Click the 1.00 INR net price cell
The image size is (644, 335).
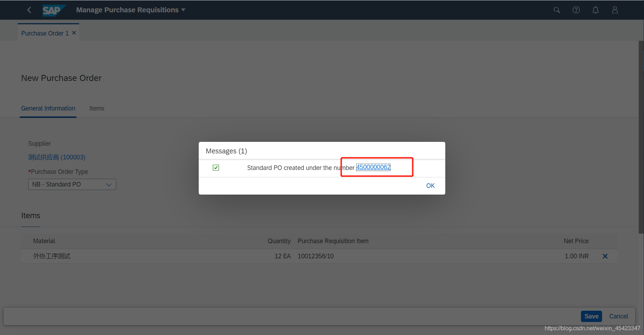click(x=577, y=256)
